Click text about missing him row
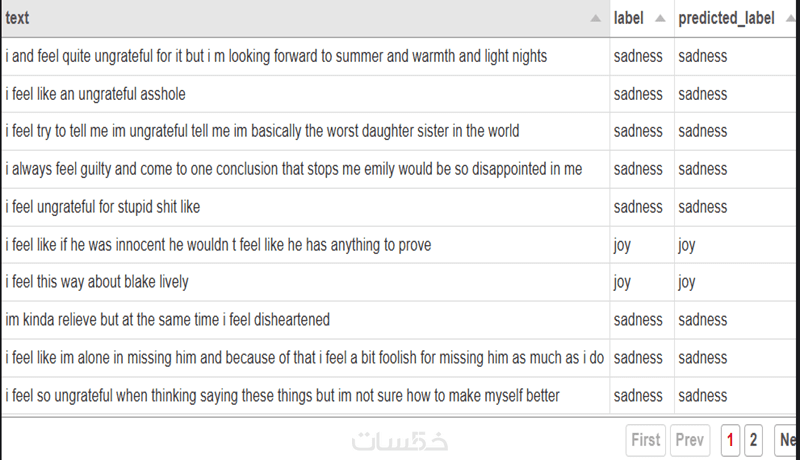This screenshot has width=800, height=460. coord(306,358)
